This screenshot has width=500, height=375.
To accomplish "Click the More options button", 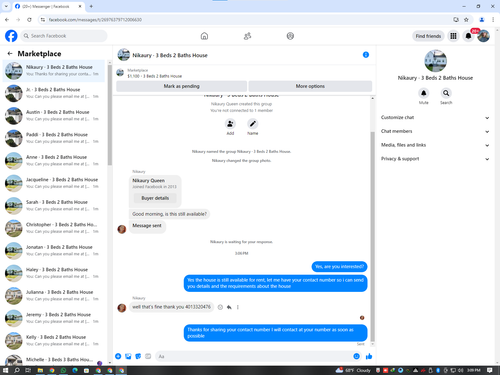I will [x=310, y=86].
